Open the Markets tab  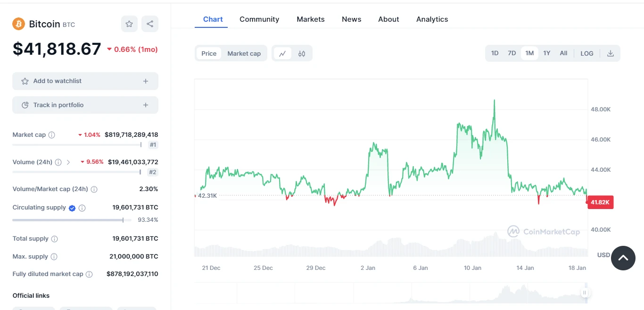311,19
